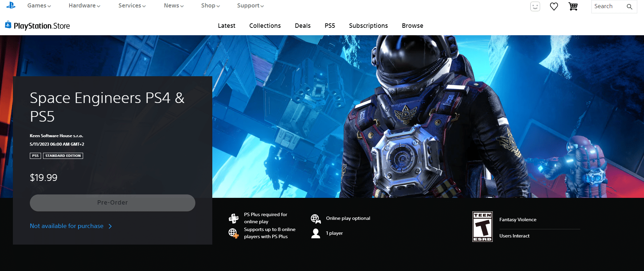Expand the Support dropdown menu
Viewport: 644px width, 271px height.
[x=250, y=5]
